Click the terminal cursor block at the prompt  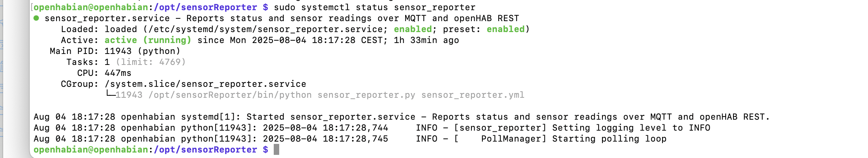pyautogui.click(x=276, y=149)
